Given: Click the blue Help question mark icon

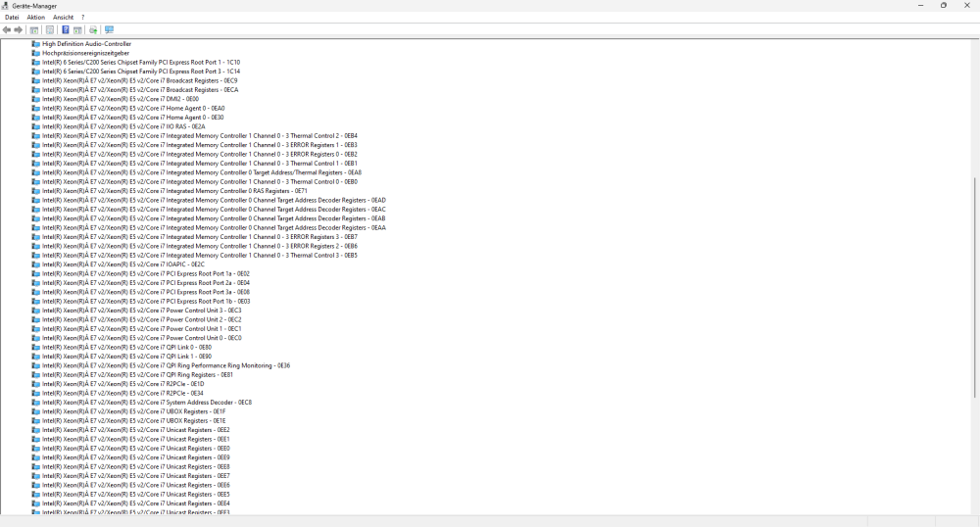Looking at the screenshot, I should point(65,30).
